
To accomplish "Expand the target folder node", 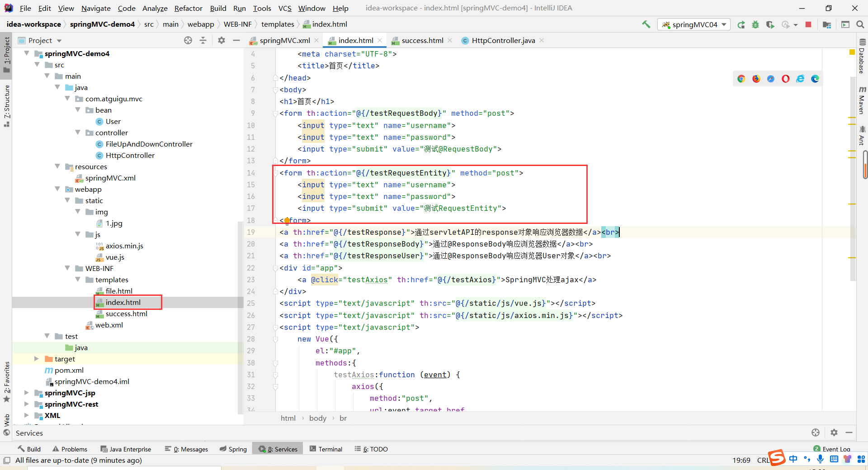I will (37, 359).
